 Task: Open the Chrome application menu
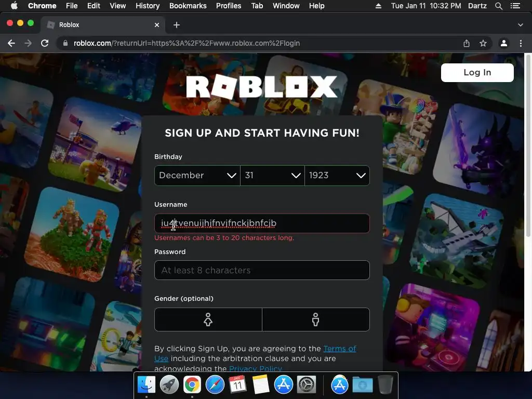(42, 6)
